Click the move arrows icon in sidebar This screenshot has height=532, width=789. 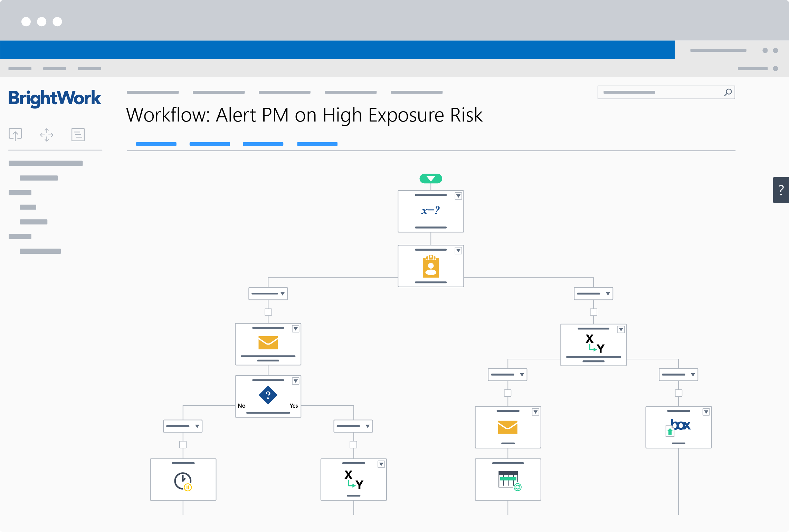(47, 135)
